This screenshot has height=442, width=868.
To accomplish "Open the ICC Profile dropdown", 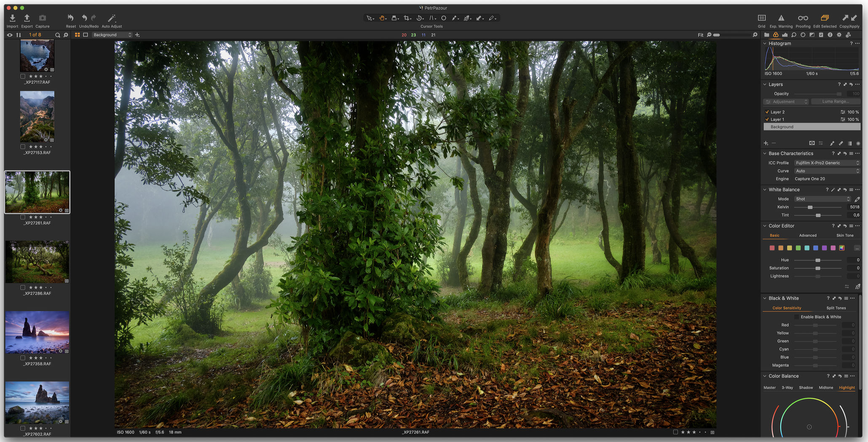I will tap(827, 163).
